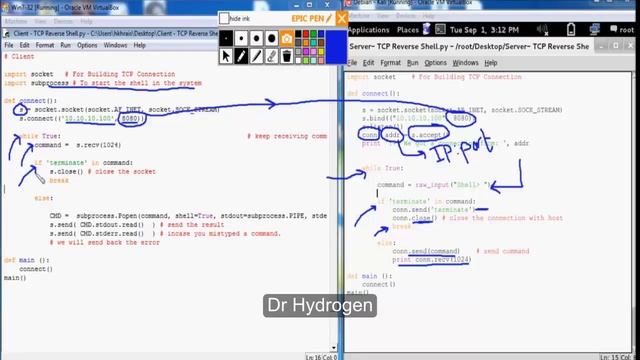Screen dimensions: 640x360
Task: Pick the brown color swatch
Action: click(321, 42)
